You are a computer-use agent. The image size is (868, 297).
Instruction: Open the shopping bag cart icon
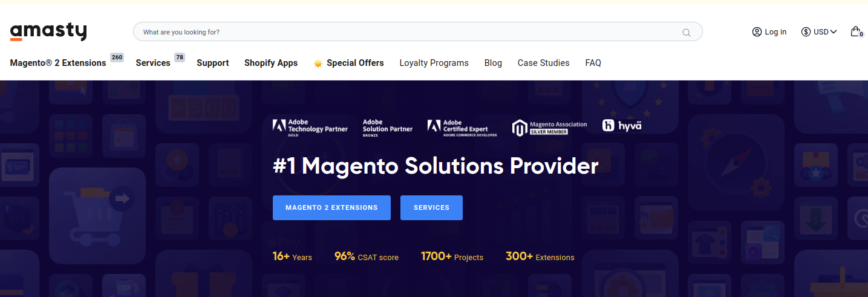(x=856, y=31)
